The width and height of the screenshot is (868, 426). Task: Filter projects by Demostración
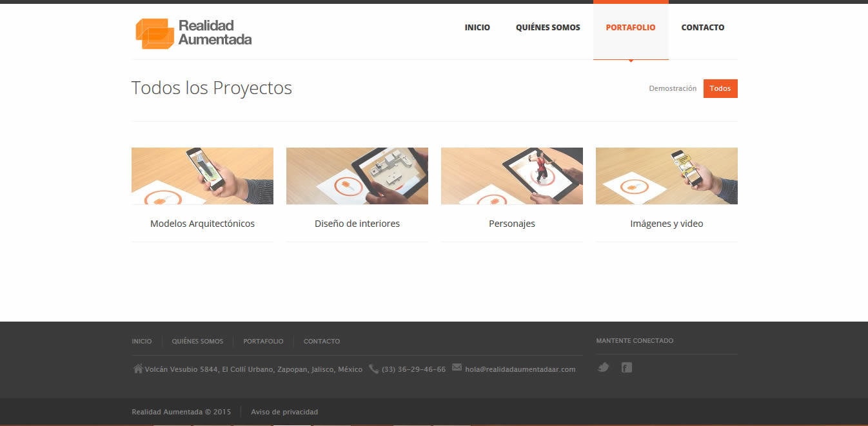coord(673,88)
